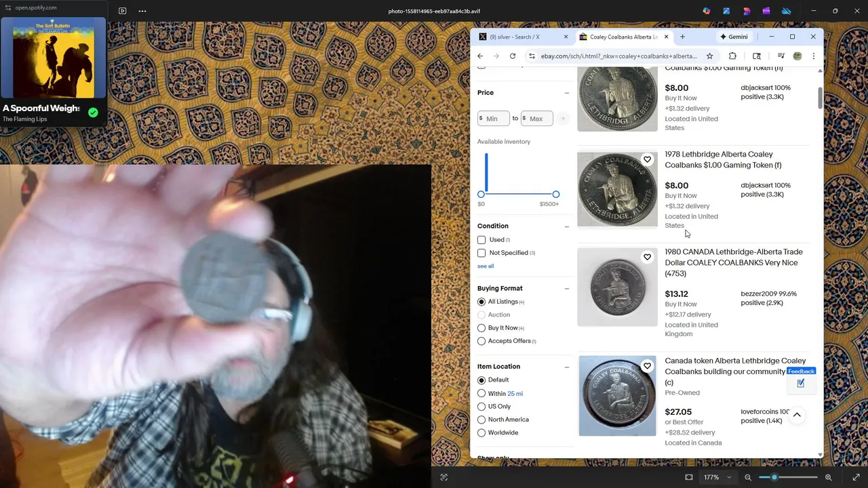Open Chrome profile avatar

[x=797, y=56]
